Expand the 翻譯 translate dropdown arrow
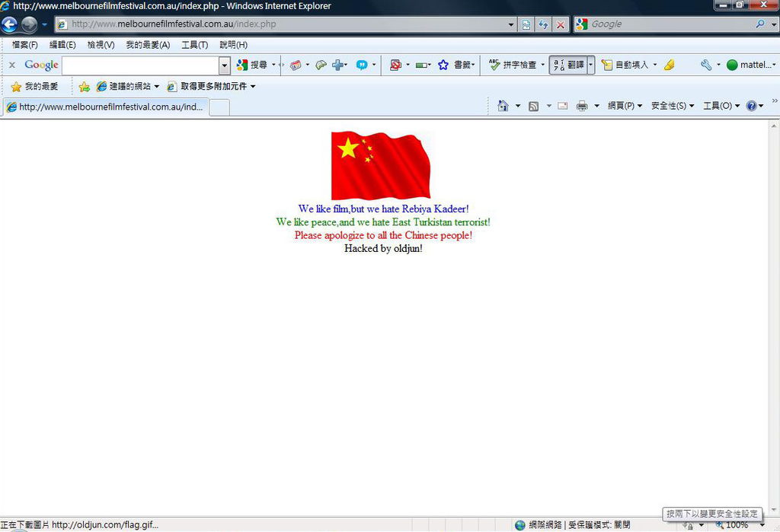780x532 pixels. pos(591,65)
